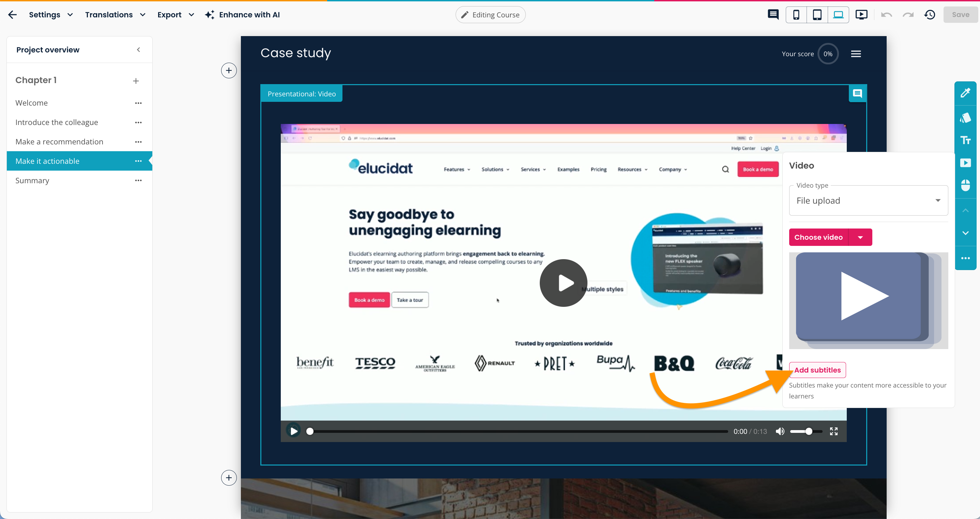Open the comments panel icon in top toolbar
980x519 pixels.
pyautogui.click(x=773, y=15)
